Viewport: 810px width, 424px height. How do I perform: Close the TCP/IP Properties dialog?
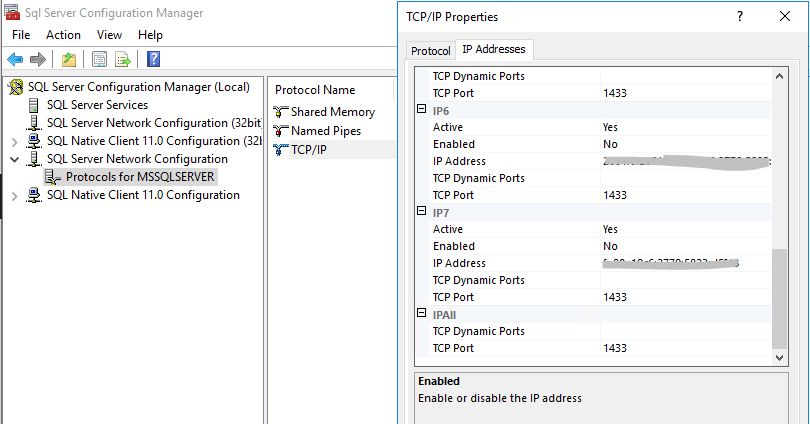point(785,17)
